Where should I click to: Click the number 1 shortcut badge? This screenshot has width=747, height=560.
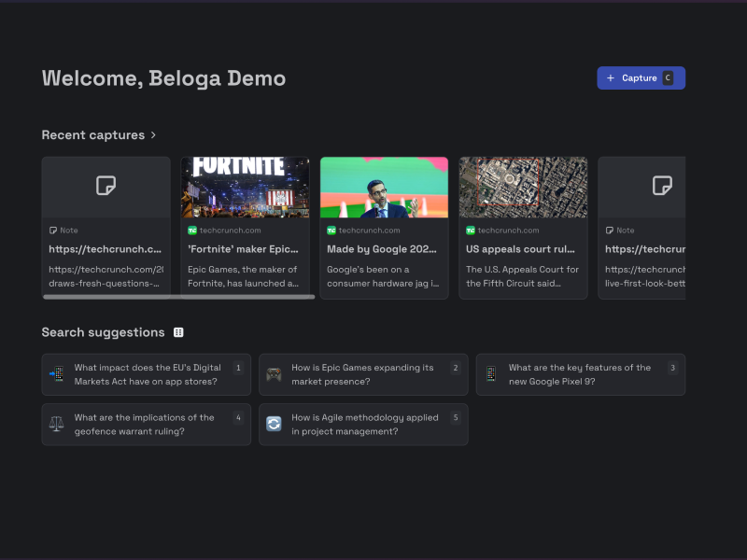(238, 368)
